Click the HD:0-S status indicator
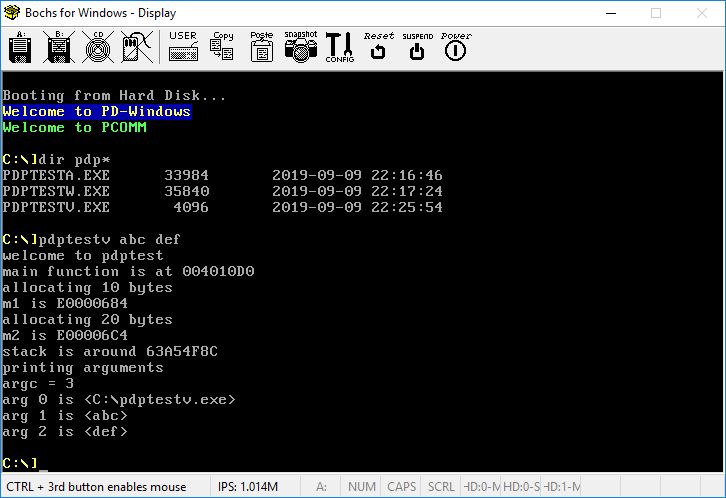This screenshot has height=498, width=726. pyautogui.click(x=521, y=487)
